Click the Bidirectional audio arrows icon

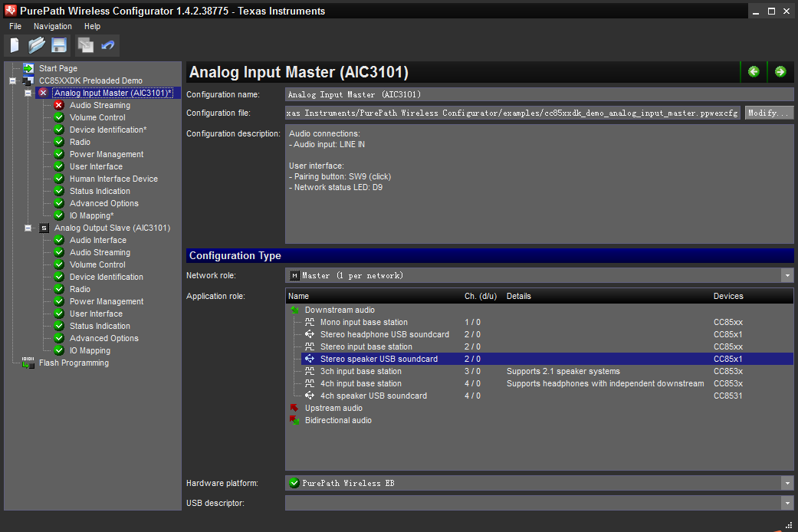294,420
